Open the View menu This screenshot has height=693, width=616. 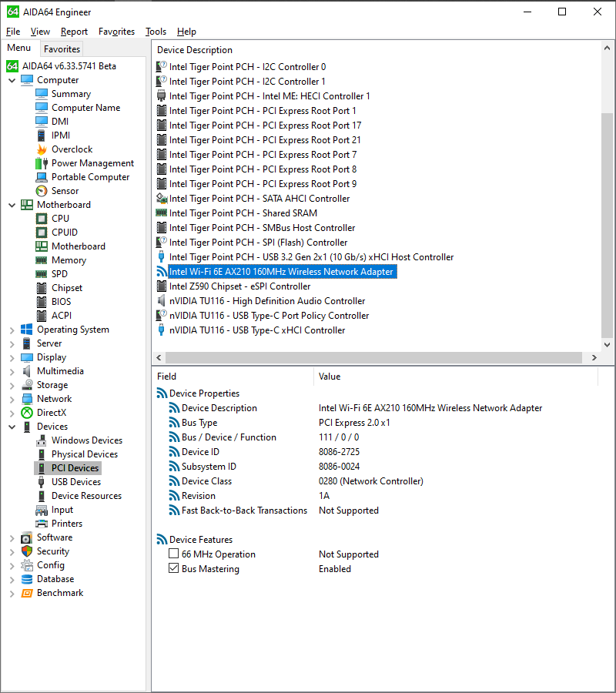click(x=40, y=32)
